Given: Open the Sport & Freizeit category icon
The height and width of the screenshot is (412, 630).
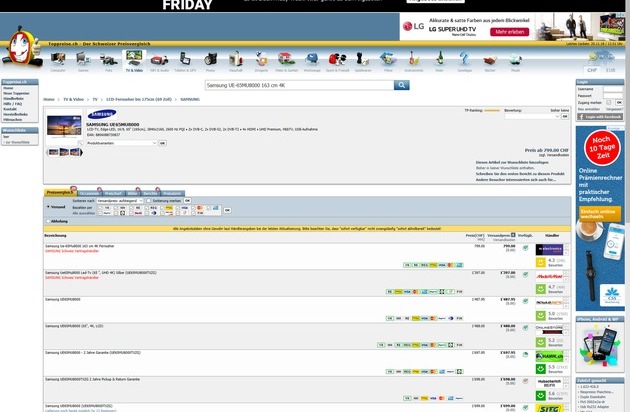Looking at the screenshot, I should [338, 60].
